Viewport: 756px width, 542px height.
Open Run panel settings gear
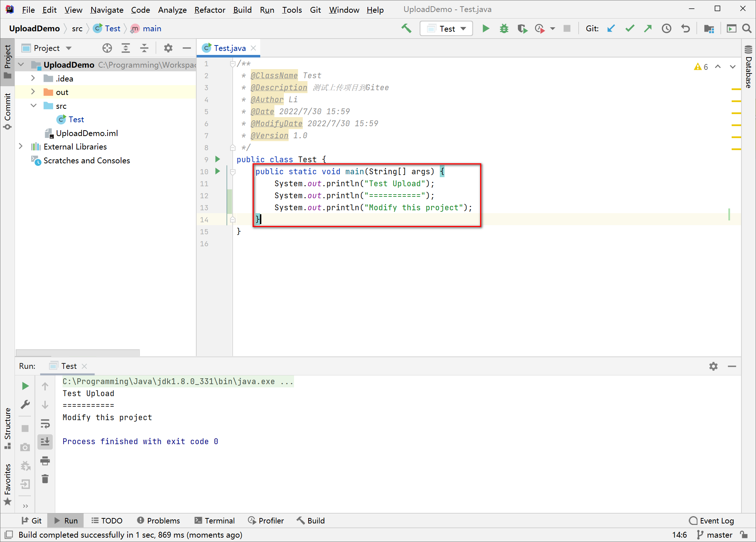713,366
